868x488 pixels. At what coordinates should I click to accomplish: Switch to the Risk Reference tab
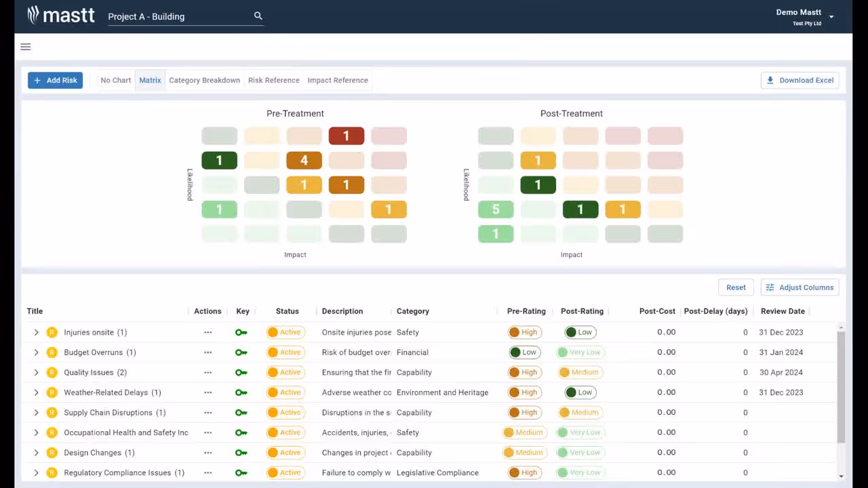coord(274,80)
